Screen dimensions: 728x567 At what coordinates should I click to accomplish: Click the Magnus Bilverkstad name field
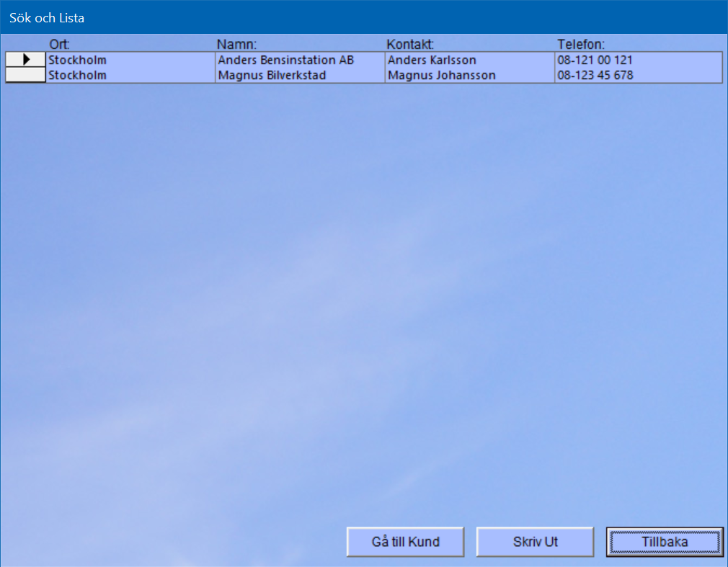[299, 75]
